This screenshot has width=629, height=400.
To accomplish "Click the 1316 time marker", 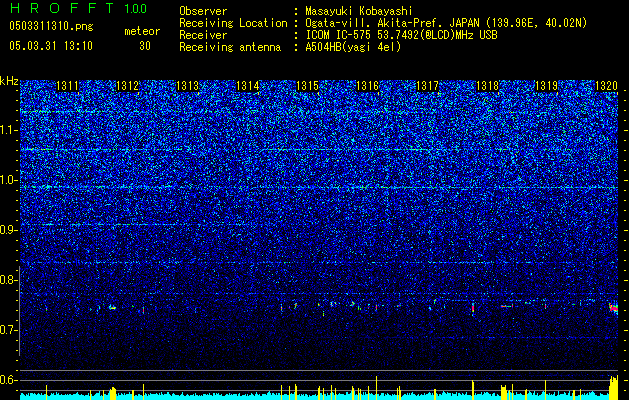I will click(367, 86).
